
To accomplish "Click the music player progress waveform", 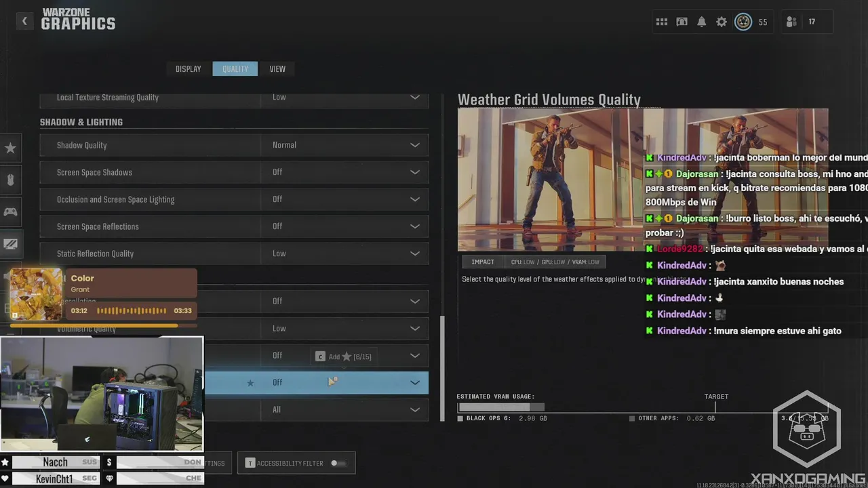I will 132,311.
